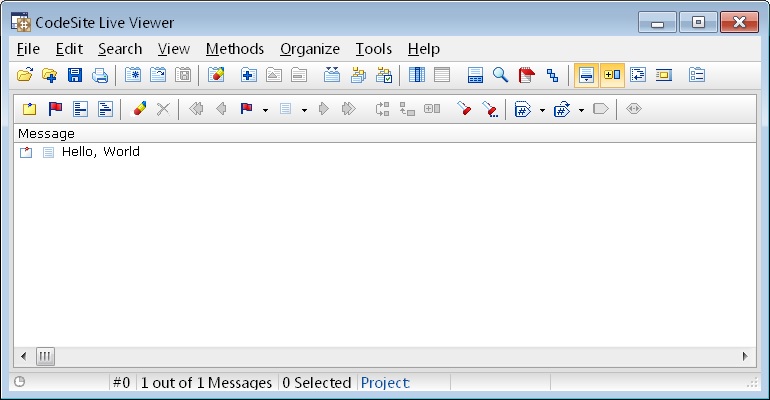Click the yellow note add icon
This screenshot has width=770, height=400.
29,109
